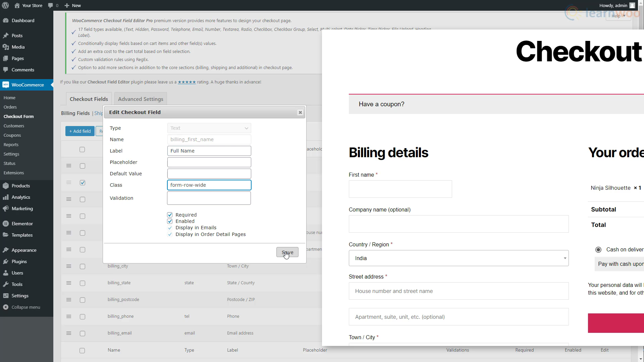Viewport: 644px width, 362px height.
Task: Select the Advanced Settings tab
Action: 140,99
